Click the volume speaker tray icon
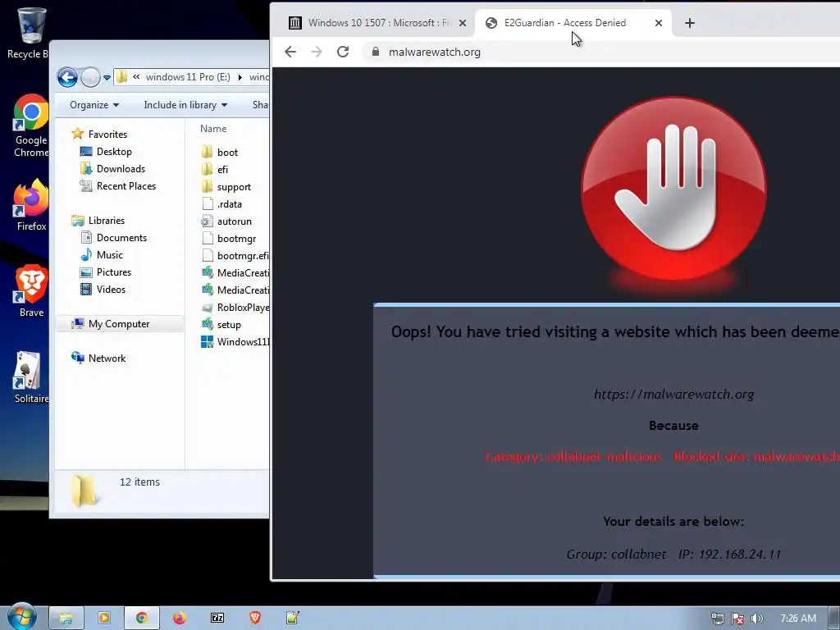The image size is (840, 630). coord(756,619)
